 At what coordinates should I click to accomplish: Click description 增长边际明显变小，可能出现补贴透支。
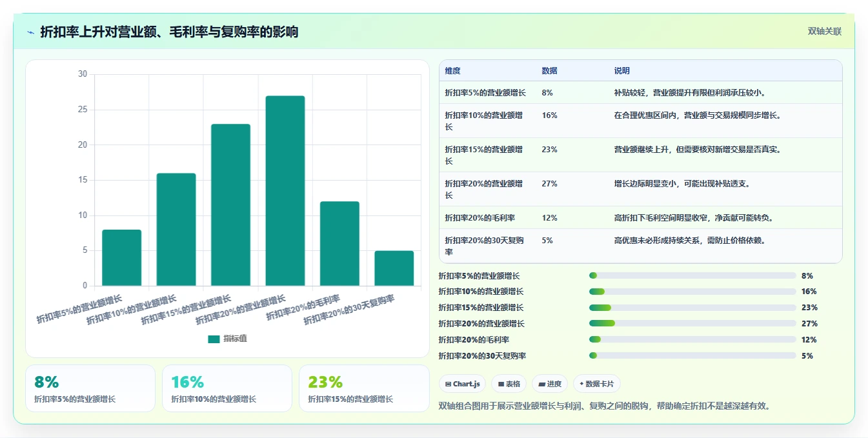click(x=682, y=184)
